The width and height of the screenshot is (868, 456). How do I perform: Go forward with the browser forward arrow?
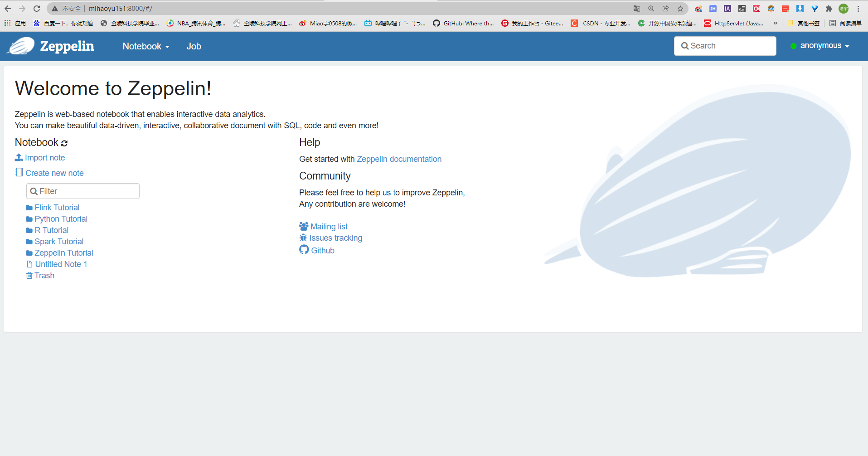[22, 9]
